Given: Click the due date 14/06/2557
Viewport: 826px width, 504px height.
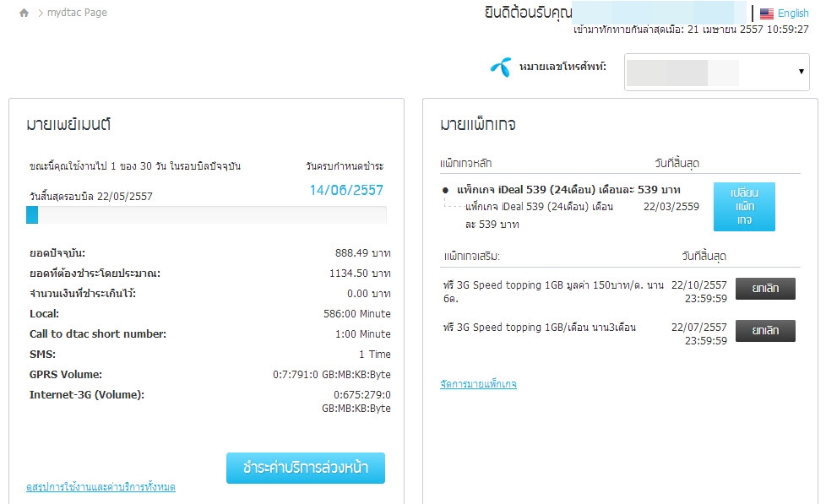Looking at the screenshot, I should coord(346,190).
